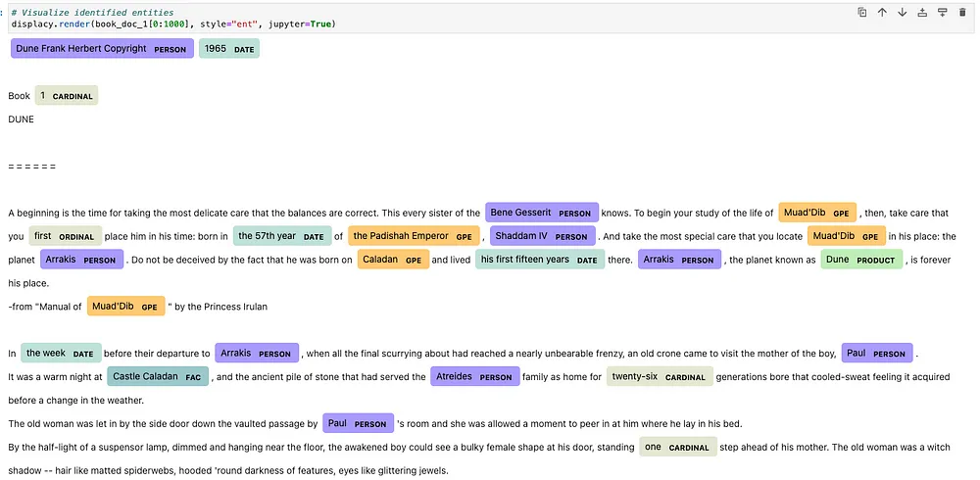Move the cell down with the arrow icon
Image resolution: width=980 pixels, height=480 pixels.
902,13
